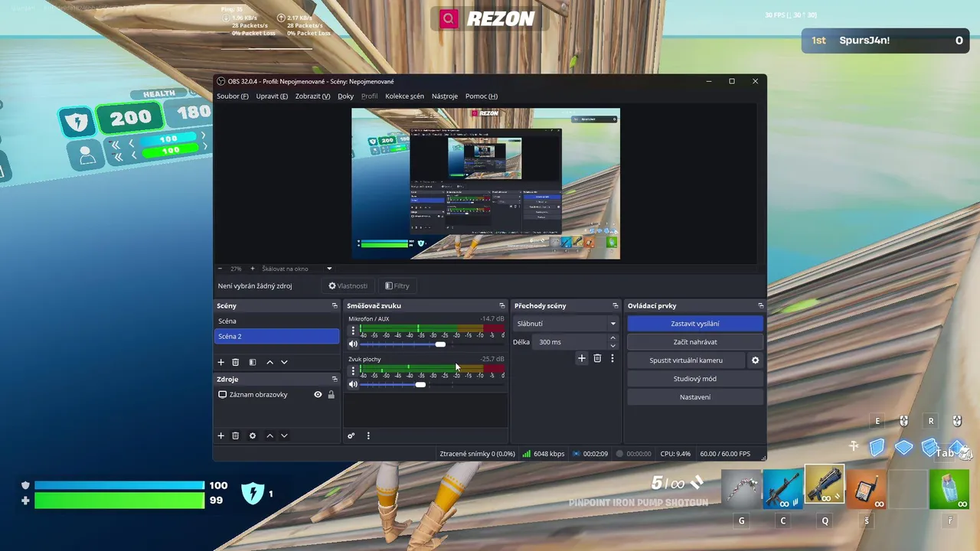Click the OBS preview canvas
Viewport: 980px width, 551px height.
(485, 184)
